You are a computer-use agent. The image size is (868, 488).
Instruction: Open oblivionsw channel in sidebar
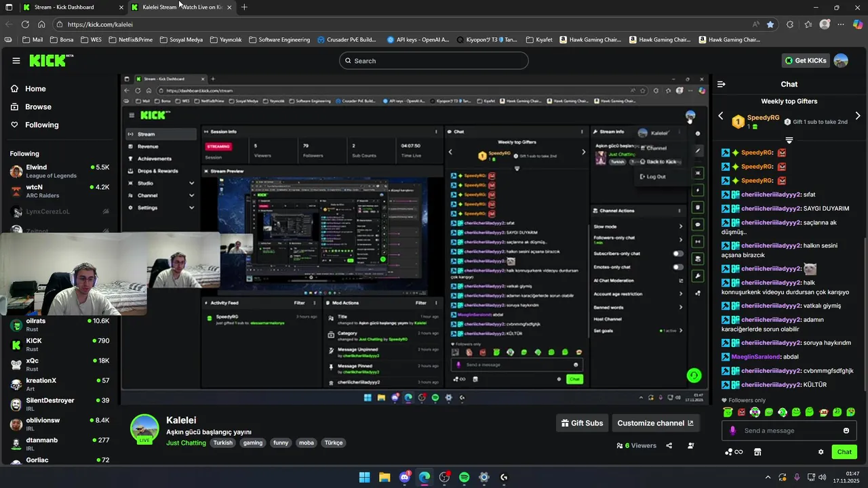pyautogui.click(x=60, y=424)
